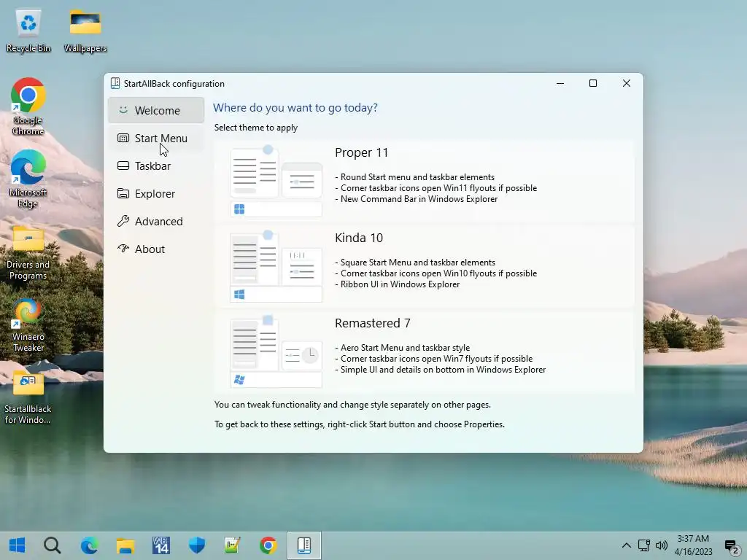Apply the Remastered 7 theme preview
The image size is (747, 560).
pyautogui.click(x=276, y=352)
